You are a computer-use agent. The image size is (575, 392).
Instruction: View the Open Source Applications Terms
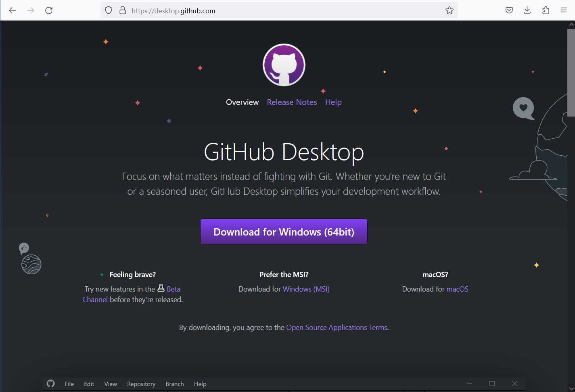point(336,327)
